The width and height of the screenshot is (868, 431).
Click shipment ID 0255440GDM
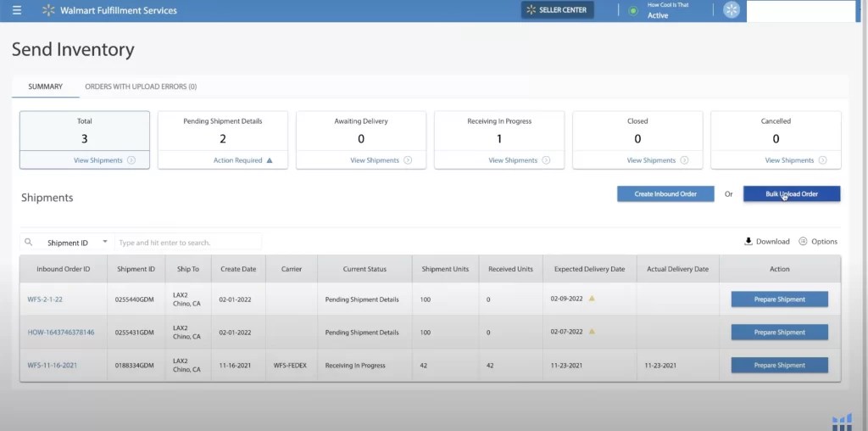click(x=135, y=299)
